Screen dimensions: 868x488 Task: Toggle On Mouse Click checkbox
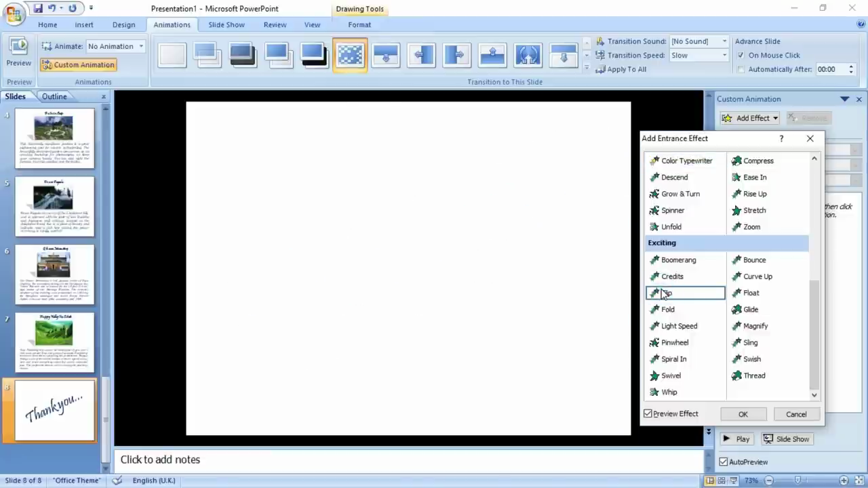point(741,56)
